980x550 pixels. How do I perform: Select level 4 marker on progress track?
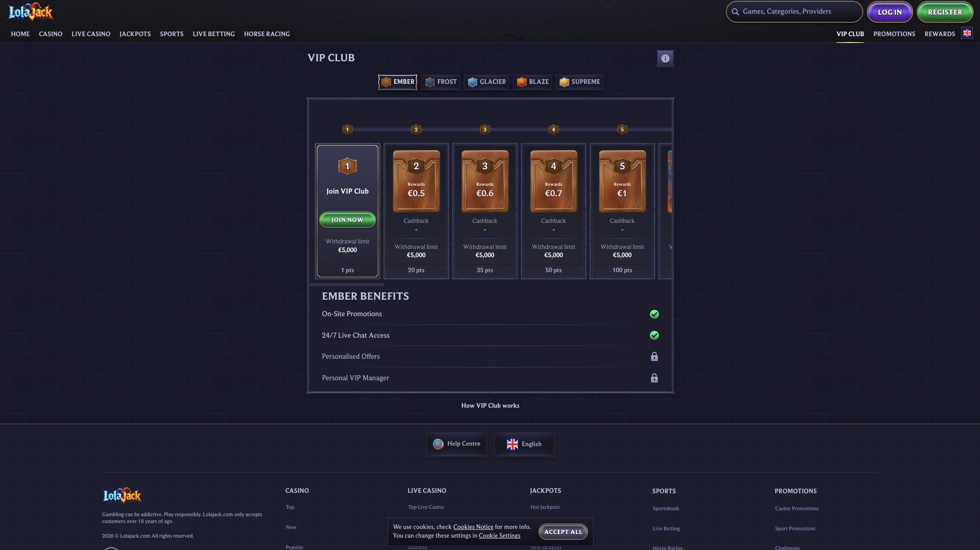(553, 129)
